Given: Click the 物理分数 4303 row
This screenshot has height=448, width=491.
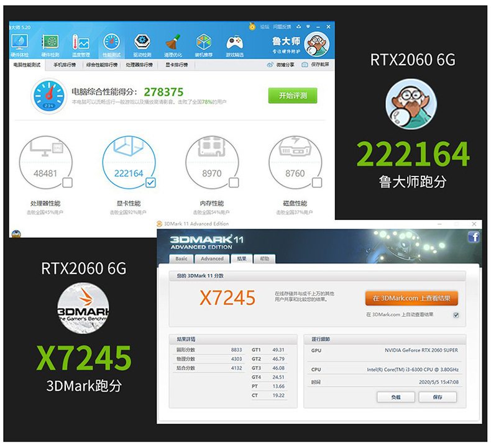Looking at the screenshot, I should pyautogui.click(x=209, y=359).
